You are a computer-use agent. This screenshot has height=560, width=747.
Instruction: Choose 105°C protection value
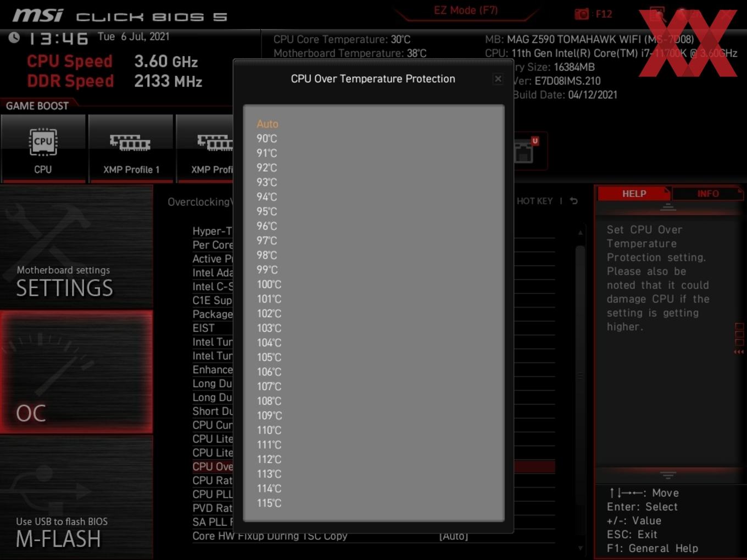(x=269, y=357)
